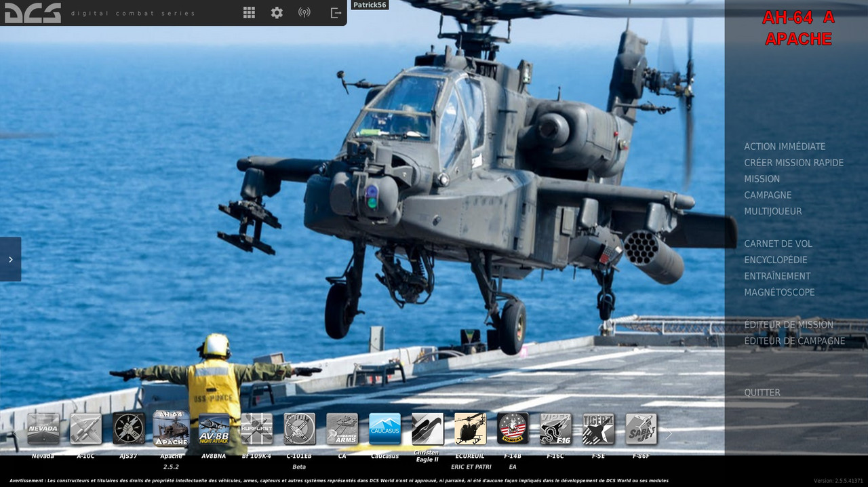Select the F-86F Sabre icon
The width and height of the screenshot is (868, 487).
tap(642, 429)
